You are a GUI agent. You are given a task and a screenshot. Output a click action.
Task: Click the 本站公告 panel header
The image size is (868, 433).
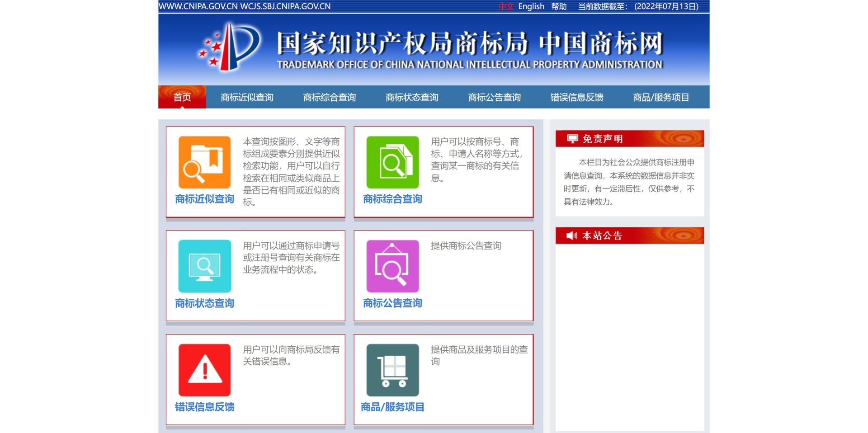click(630, 235)
